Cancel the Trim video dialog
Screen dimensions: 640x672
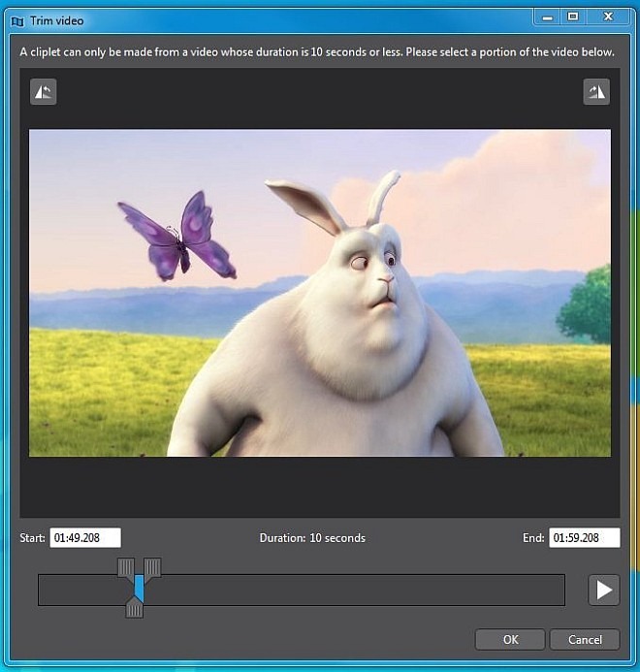coord(585,639)
